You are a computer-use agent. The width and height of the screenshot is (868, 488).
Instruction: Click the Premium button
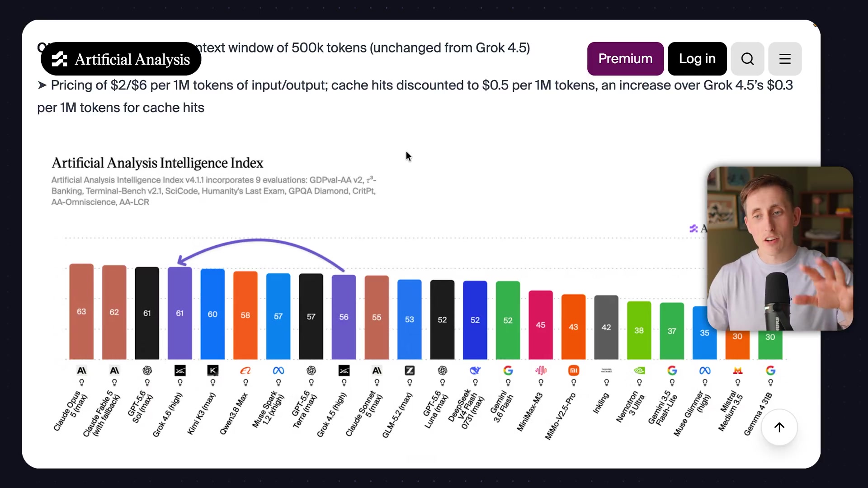click(625, 59)
